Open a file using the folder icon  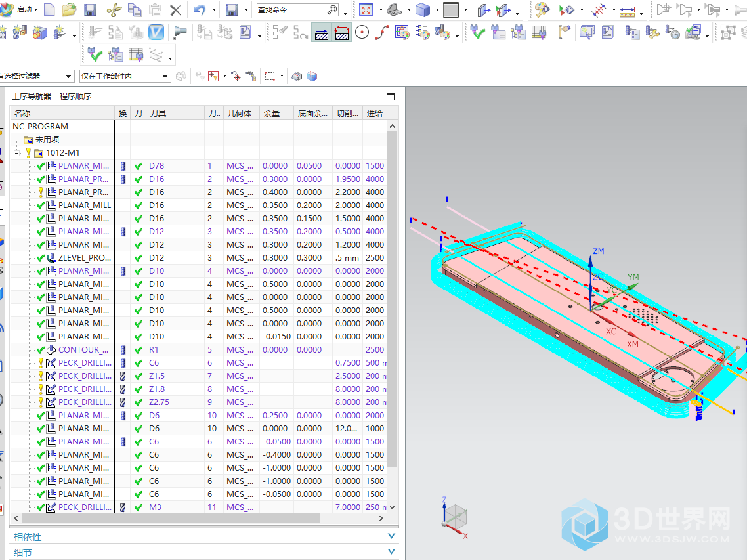[69, 10]
